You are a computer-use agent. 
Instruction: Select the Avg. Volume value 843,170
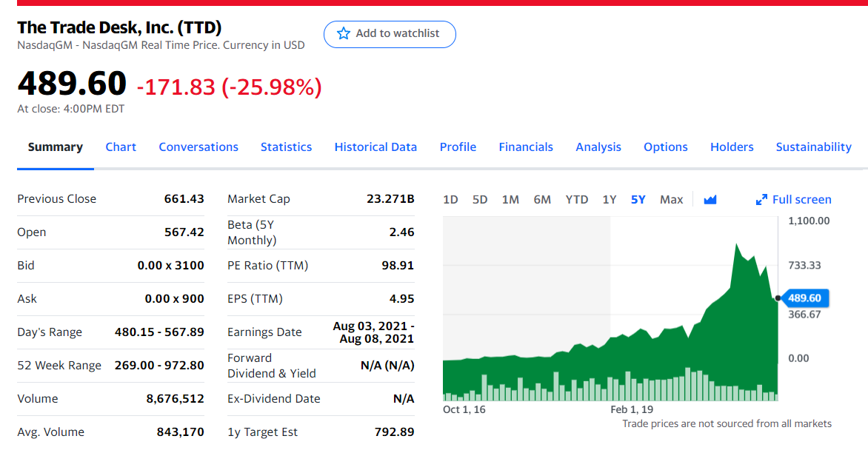pos(181,432)
